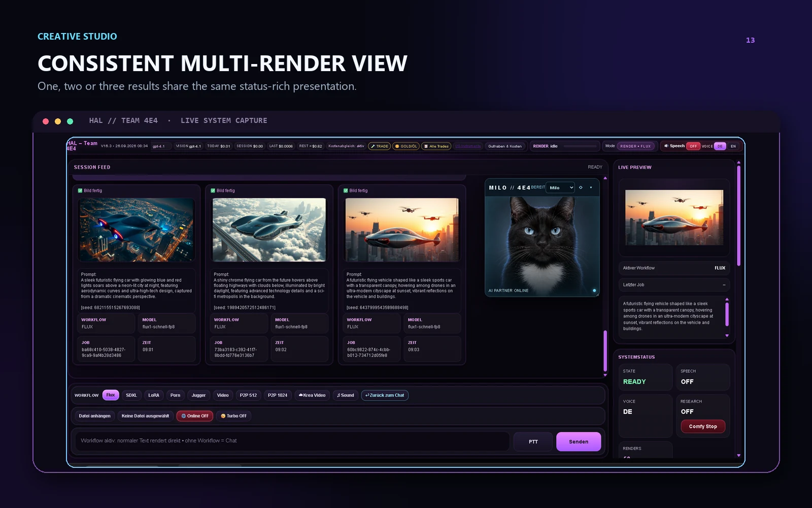Focus the prompt text input field
This screenshot has width=812, height=508.
(293, 441)
